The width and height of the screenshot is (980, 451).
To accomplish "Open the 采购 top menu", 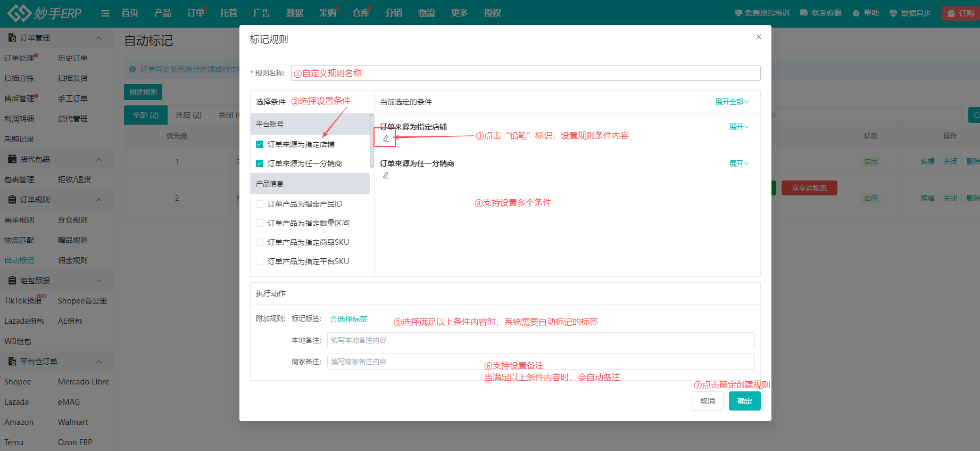I will pyautogui.click(x=328, y=13).
